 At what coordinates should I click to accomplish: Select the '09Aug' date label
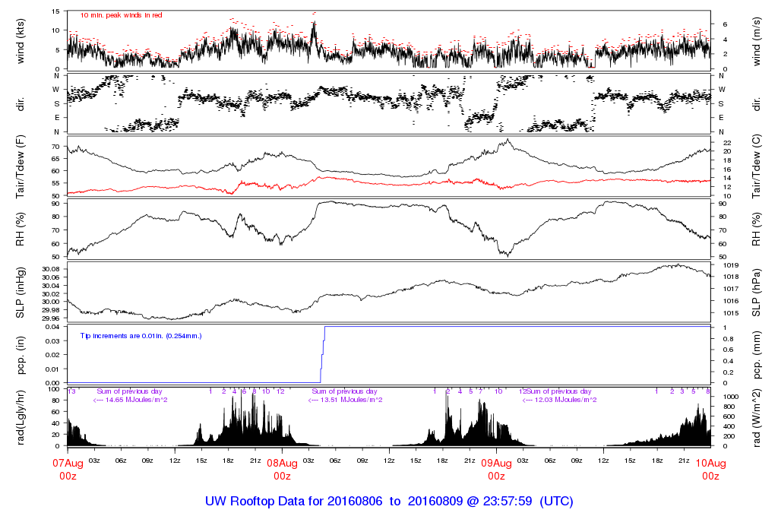pyautogui.click(x=497, y=464)
